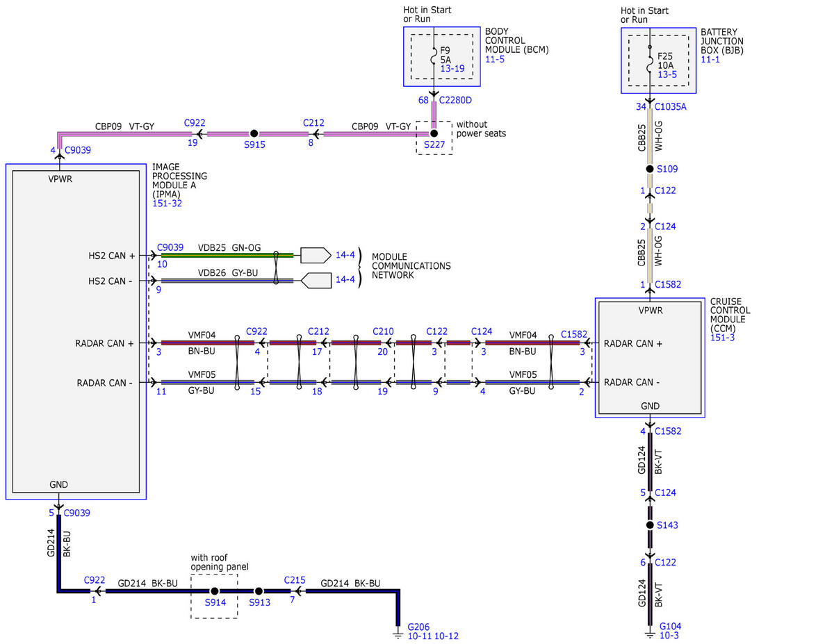This screenshot has width=834, height=644.
Task: Click the G206 ground symbol
Action: pyautogui.click(x=398, y=634)
